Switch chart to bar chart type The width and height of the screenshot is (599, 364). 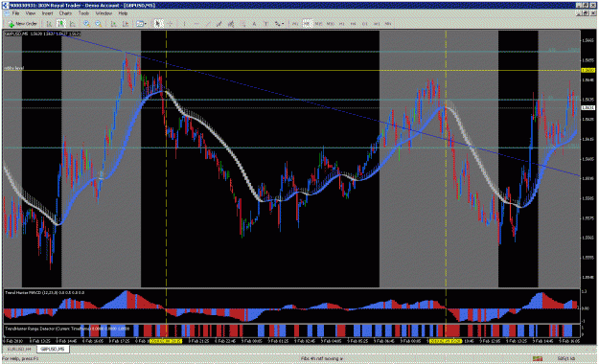coord(49,24)
